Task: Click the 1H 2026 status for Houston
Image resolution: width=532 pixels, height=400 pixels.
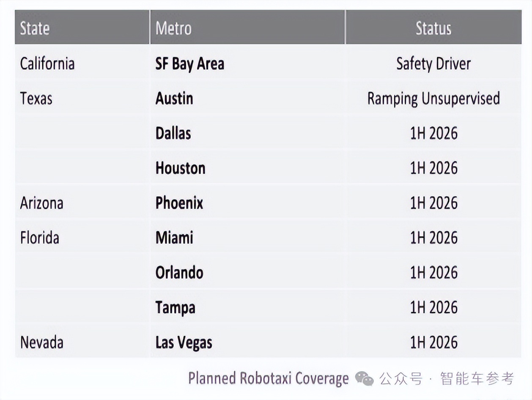Action: pos(433,168)
